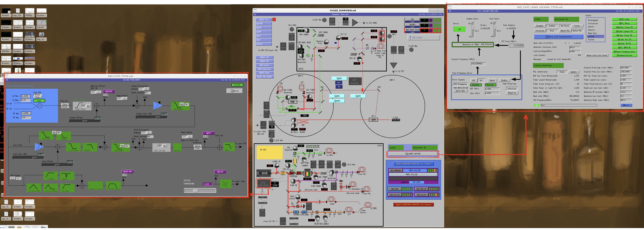644x230 pixels.
Task: Switch Off the 0Hz/480Hz Boost 2 filter
Action: pos(182,104)
